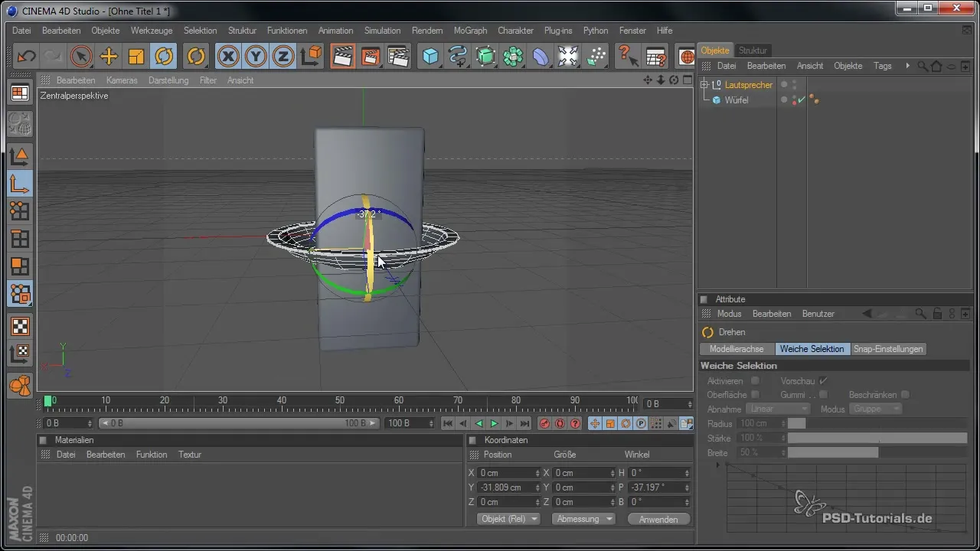
Task: Click the context help question mark icon
Action: point(628,56)
